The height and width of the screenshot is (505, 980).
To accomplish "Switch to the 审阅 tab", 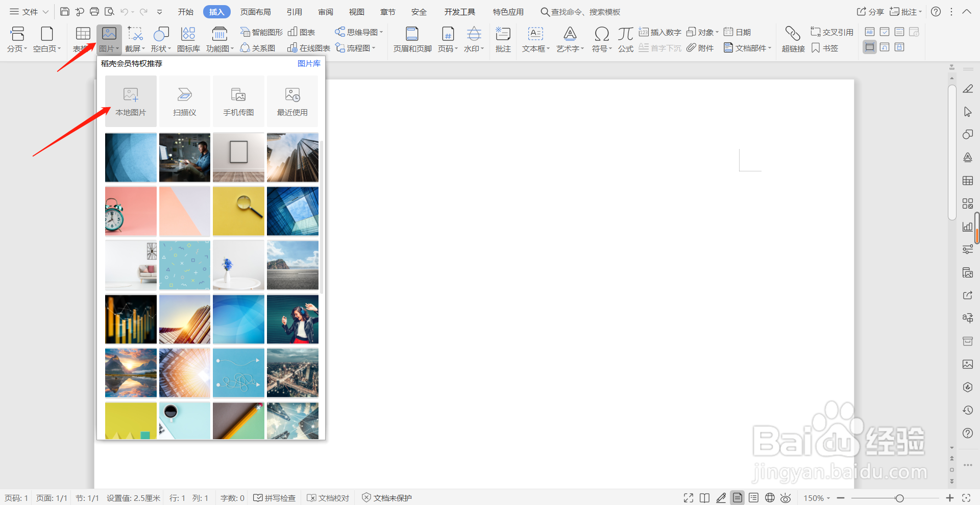I will click(326, 12).
